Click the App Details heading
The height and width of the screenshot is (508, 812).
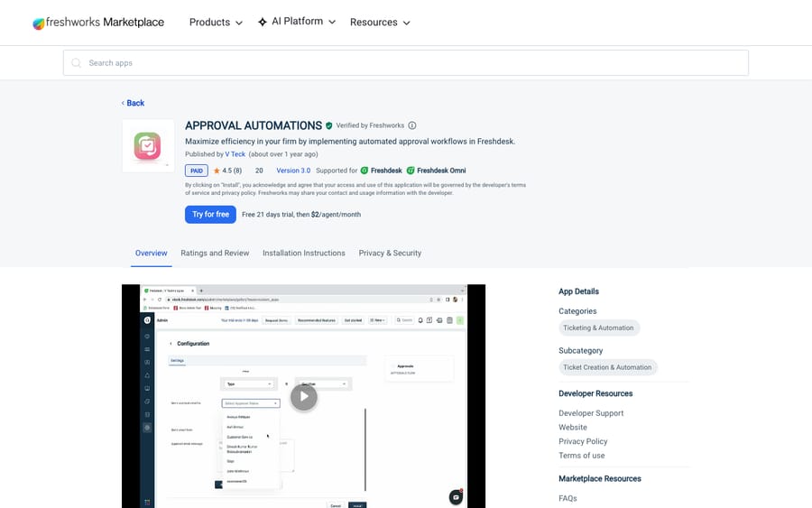tap(578, 291)
